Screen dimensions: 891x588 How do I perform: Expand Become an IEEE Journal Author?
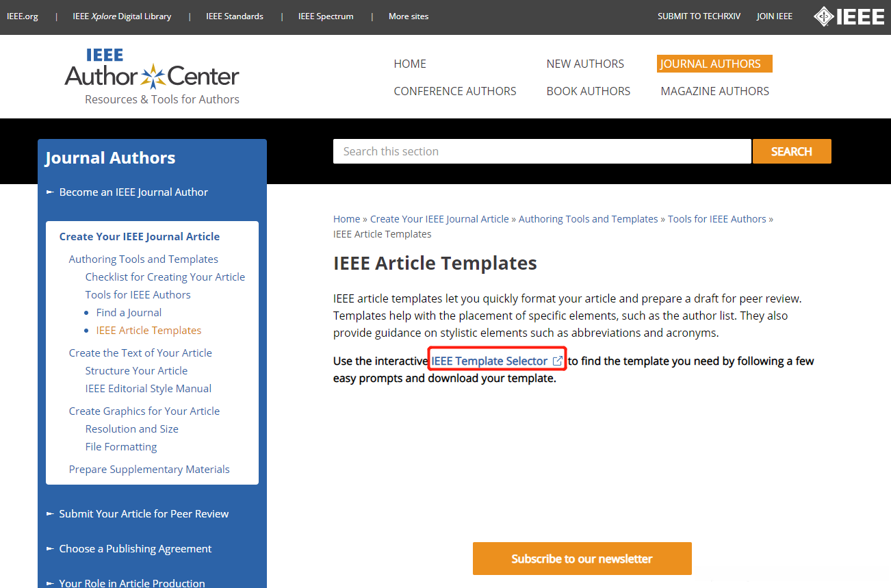(133, 192)
